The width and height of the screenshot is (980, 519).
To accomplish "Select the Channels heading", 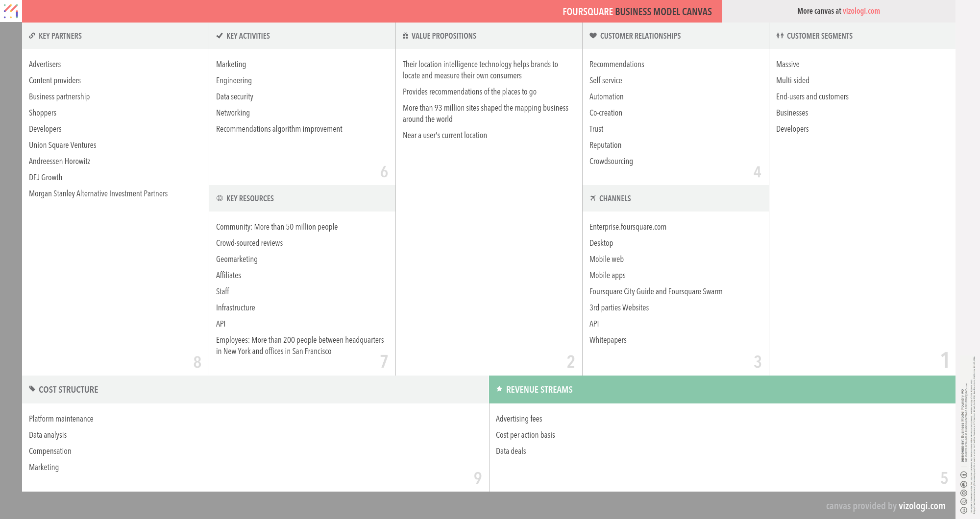I will [x=615, y=198].
